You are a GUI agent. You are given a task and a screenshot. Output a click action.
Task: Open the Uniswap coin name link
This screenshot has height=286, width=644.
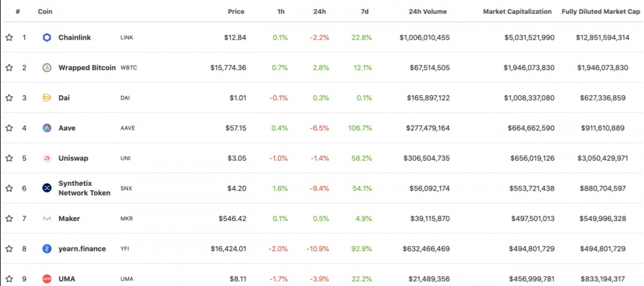pyautogui.click(x=73, y=158)
